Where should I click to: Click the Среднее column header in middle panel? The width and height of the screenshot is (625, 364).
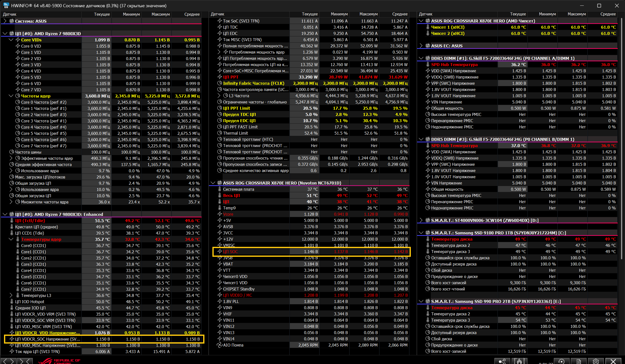[x=400, y=14]
